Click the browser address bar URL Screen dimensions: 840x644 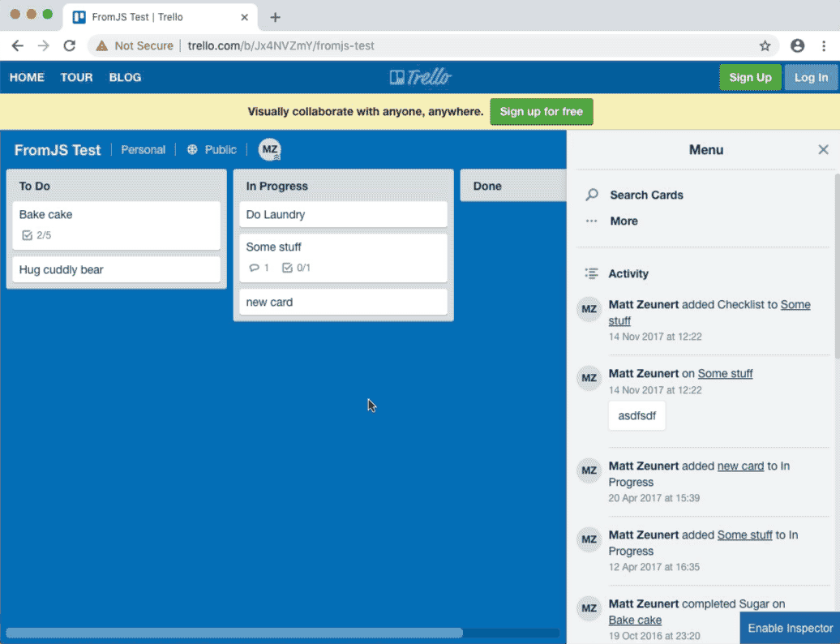pyautogui.click(x=281, y=46)
